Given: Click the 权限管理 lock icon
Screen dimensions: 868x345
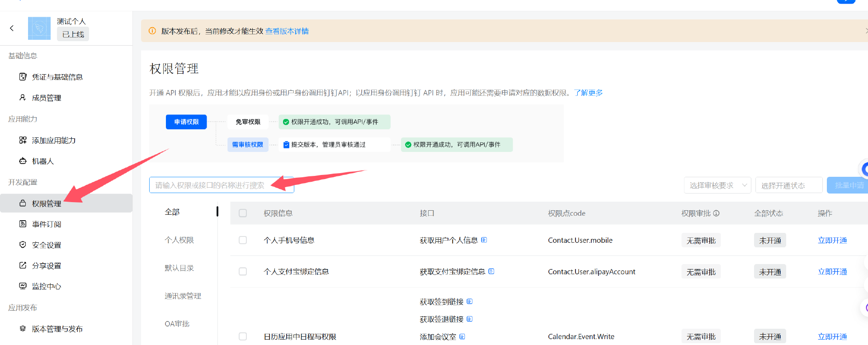Looking at the screenshot, I should (x=23, y=203).
